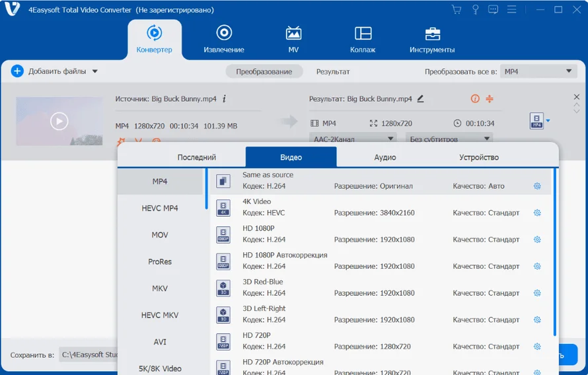588x375 pixels.
Task: Open arrow next to Добавить файлы
Action: pos(95,71)
